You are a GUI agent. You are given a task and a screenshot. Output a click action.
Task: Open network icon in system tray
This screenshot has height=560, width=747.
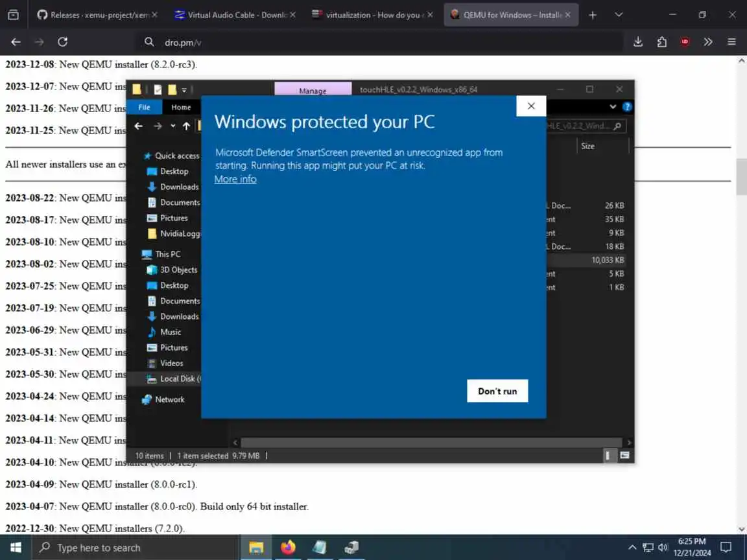pos(648,548)
